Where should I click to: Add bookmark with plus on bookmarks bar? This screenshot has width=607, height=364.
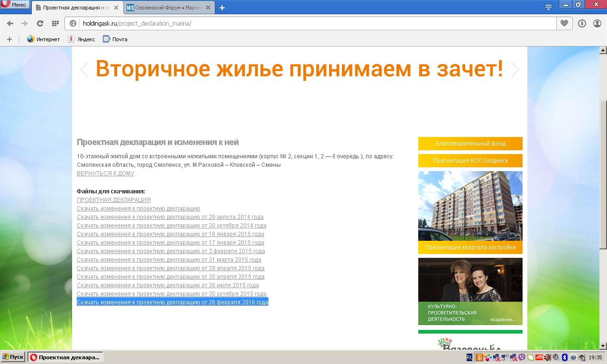point(9,39)
